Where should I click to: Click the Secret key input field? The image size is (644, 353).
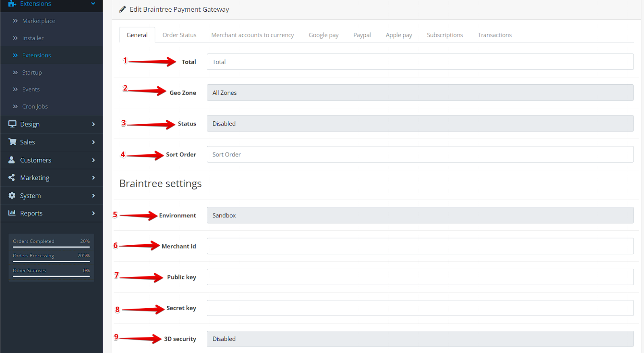click(x=420, y=308)
